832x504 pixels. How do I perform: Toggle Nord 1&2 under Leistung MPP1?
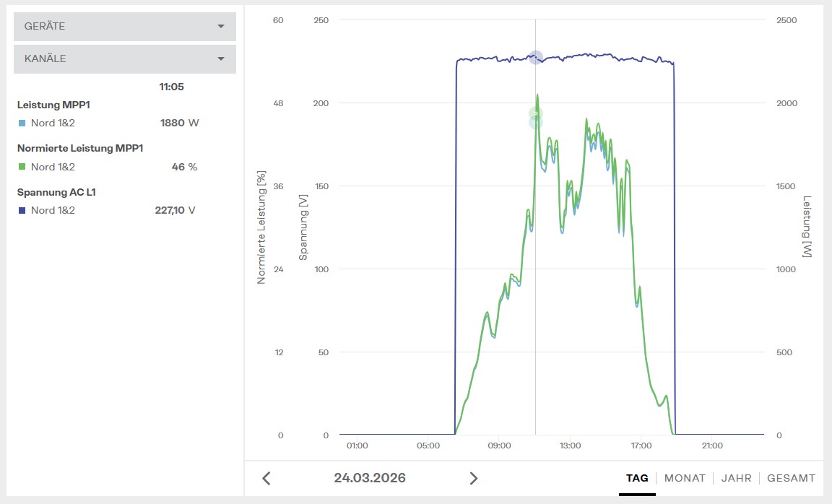(53, 123)
